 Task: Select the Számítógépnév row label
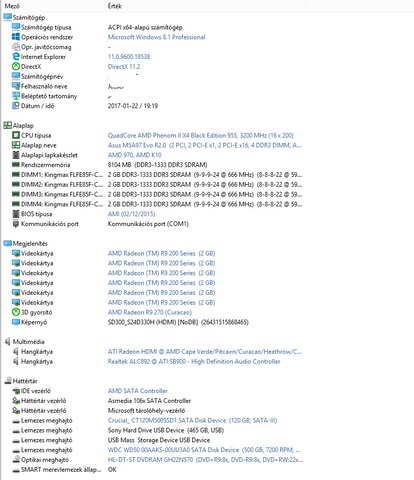point(42,76)
